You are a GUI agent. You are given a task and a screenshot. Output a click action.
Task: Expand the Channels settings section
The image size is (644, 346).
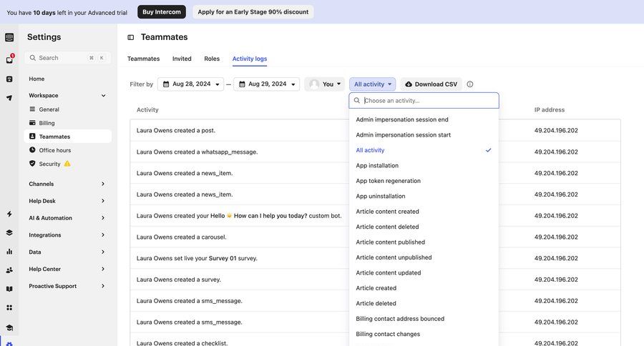point(67,184)
